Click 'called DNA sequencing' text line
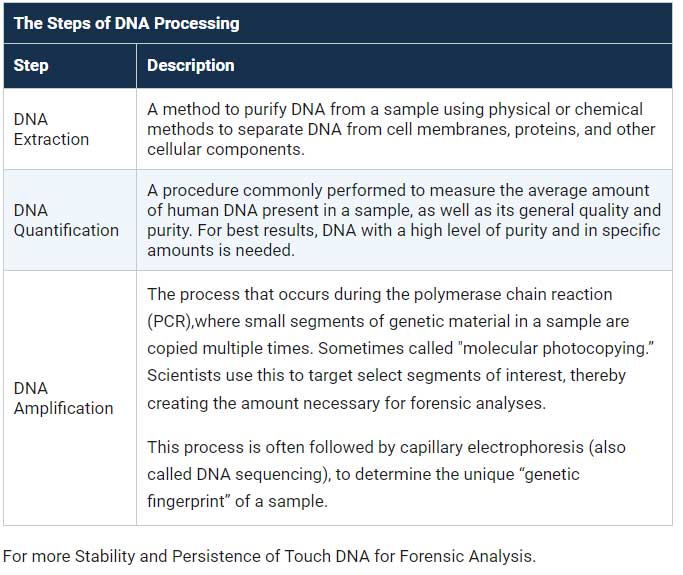Viewport: 683px width, 575px height. [239, 474]
